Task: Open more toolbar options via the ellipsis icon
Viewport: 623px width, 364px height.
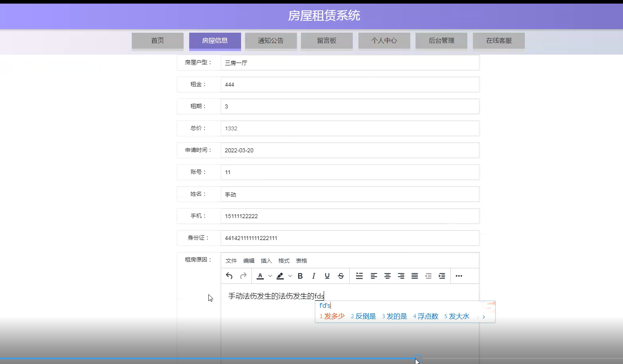Action: 459,275
